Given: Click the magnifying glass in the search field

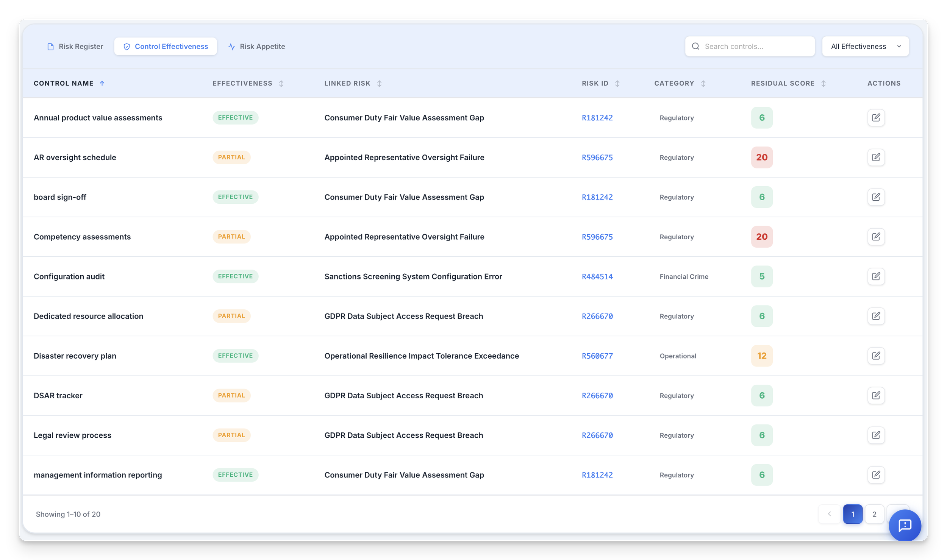Looking at the screenshot, I should [696, 46].
